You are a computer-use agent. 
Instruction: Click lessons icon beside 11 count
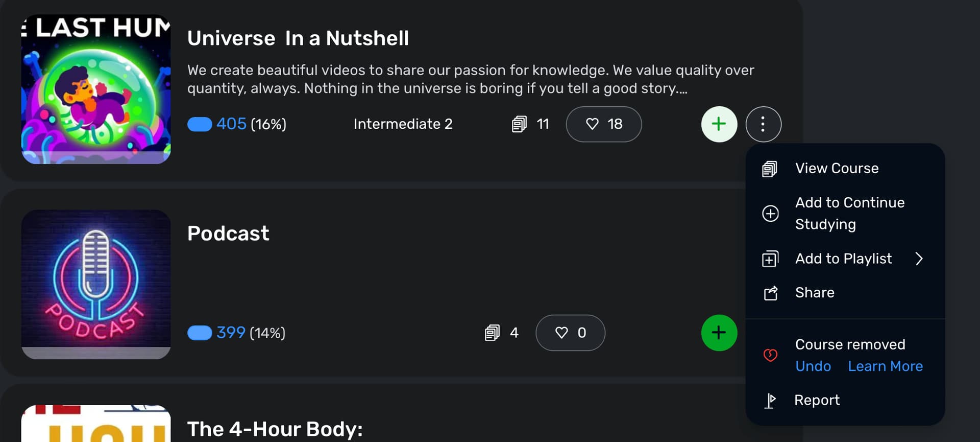519,124
